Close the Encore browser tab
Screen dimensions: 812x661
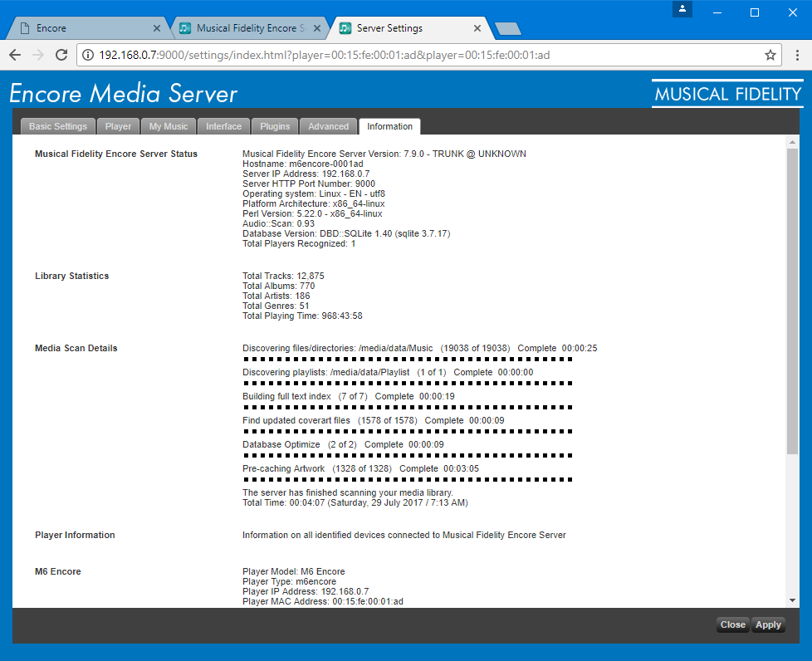coord(156,28)
